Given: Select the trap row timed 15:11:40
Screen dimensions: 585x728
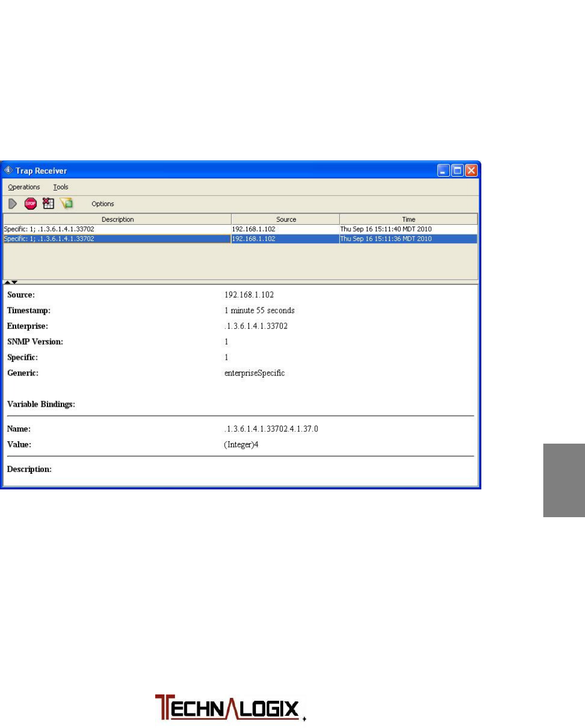Looking at the screenshot, I should click(x=240, y=229).
